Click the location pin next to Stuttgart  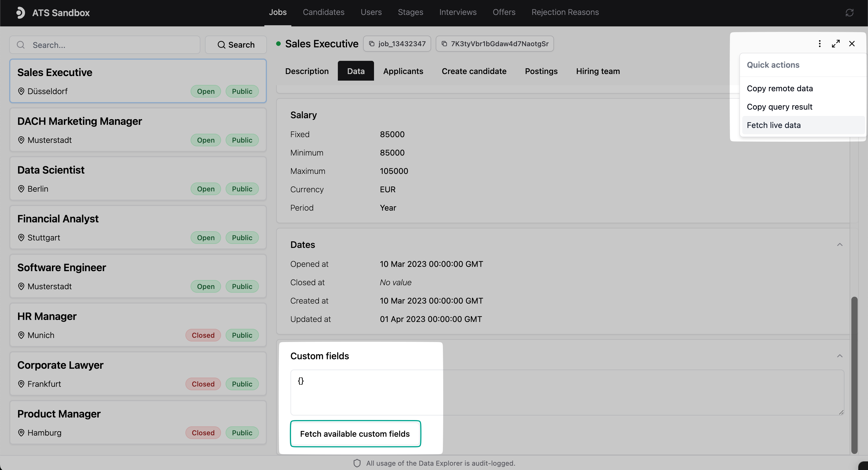pyautogui.click(x=21, y=238)
